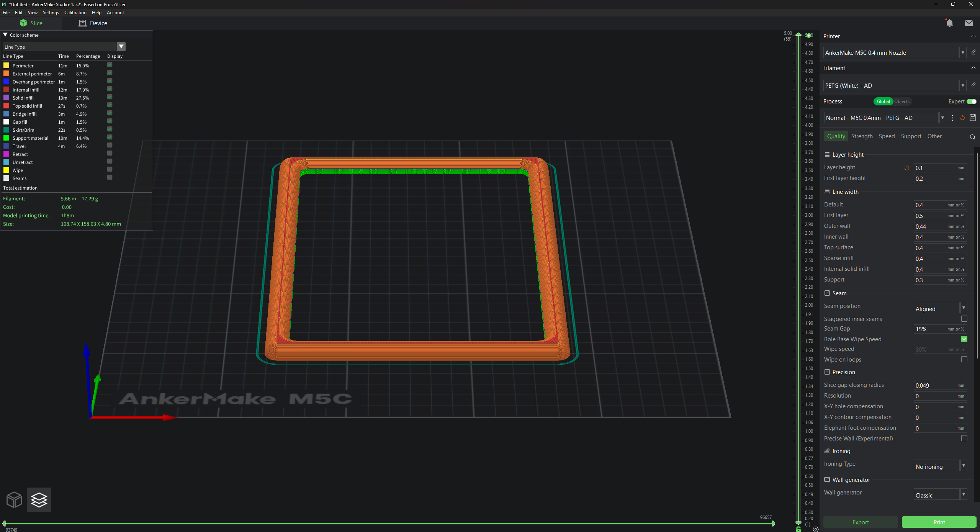Screen dimensions: 980x532
Task: Show Travel lines in preview
Action: pyautogui.click(x=110, y=146)
